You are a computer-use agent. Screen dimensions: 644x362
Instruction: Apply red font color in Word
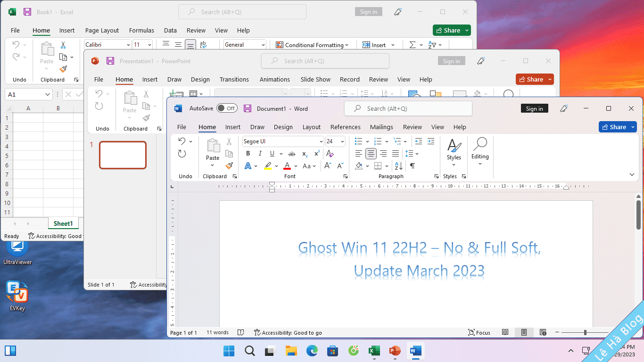click(x=287, y=166)
